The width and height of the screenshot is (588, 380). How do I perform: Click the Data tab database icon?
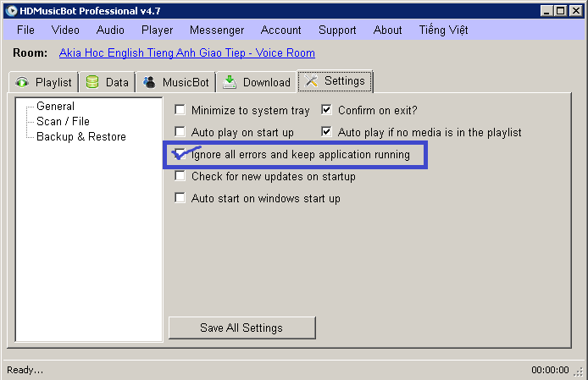tap(92, 82)
